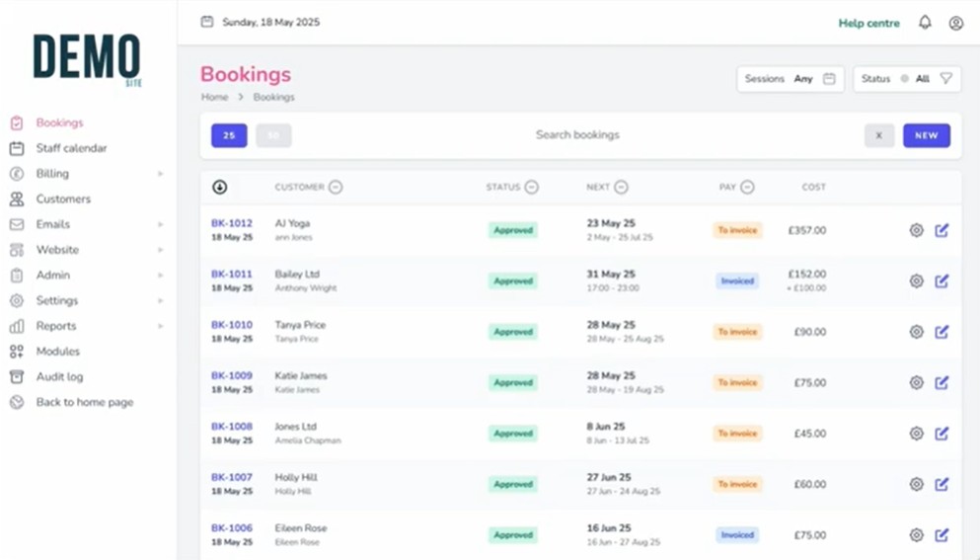The width and height of the screenshot is (980, 560).
Task: Open the Sessions Any date filter
Action: coord(790,79)
